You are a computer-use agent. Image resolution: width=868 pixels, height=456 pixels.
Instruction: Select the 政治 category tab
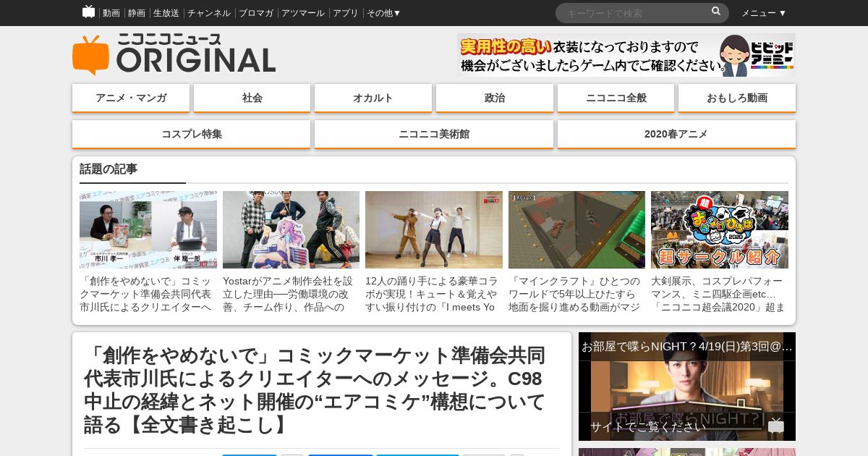coord(495,98)
